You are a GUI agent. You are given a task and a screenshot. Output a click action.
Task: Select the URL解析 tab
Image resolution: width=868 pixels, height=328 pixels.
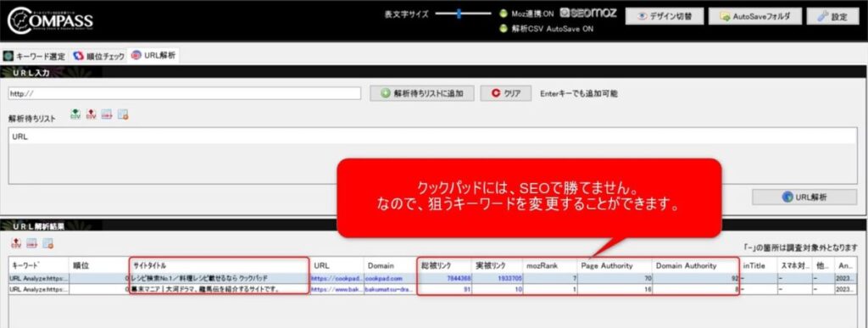click(153, 55)
